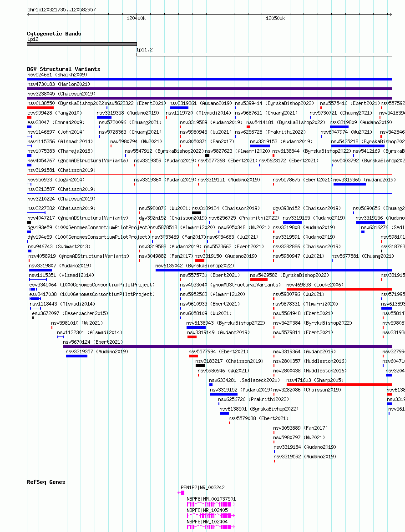Select the NBPF8|NM_001037501 gene model
The image size is (405, 532).
211,504
